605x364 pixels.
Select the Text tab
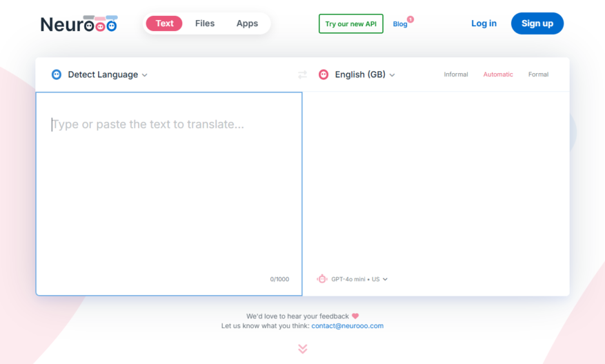pyautogui.click(x=164, y=23)
